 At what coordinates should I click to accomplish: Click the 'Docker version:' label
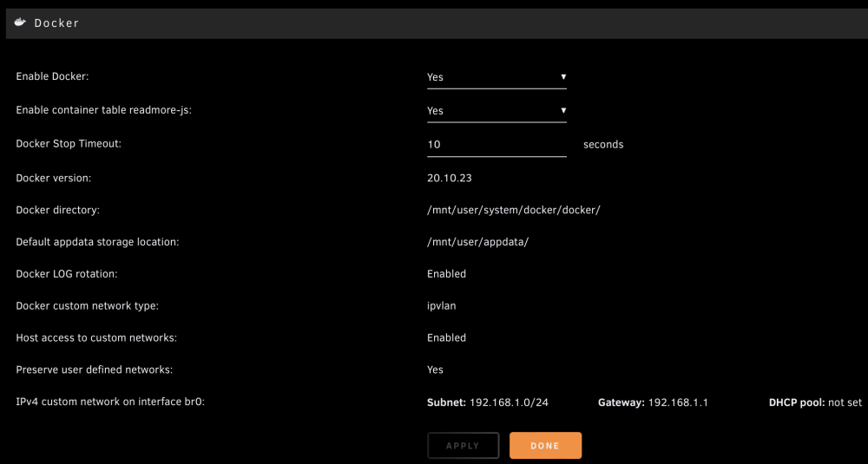coord(53,178)
